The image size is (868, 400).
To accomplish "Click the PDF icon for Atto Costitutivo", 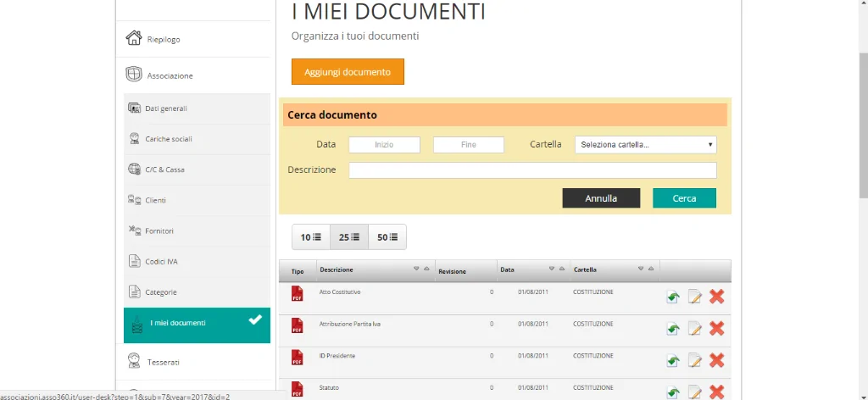I will 298,293.
